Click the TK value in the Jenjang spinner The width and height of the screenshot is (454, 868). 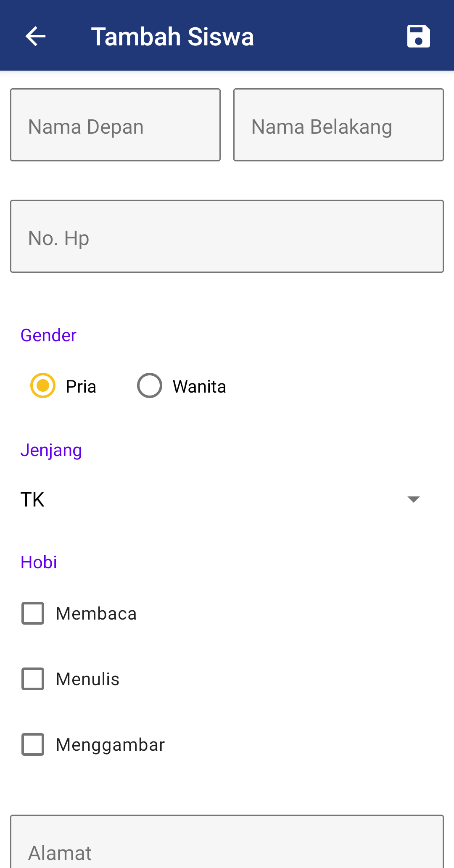pyautogui.click(x=33, y=499)
